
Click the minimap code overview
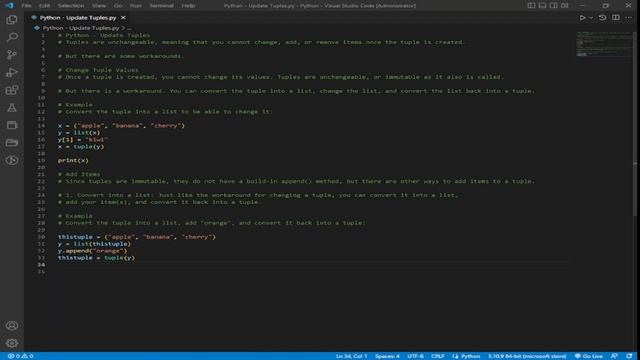coord(604,44)
